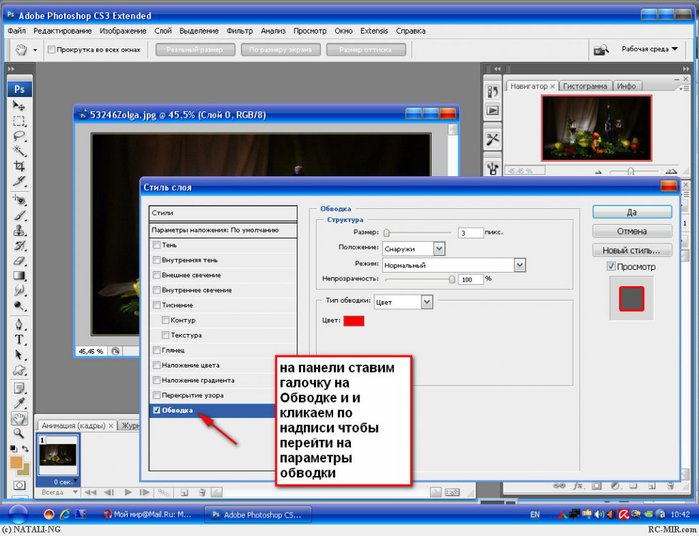699x536 pixels.
Task: Open the Файл menu
Action: [x=16, y=31]
